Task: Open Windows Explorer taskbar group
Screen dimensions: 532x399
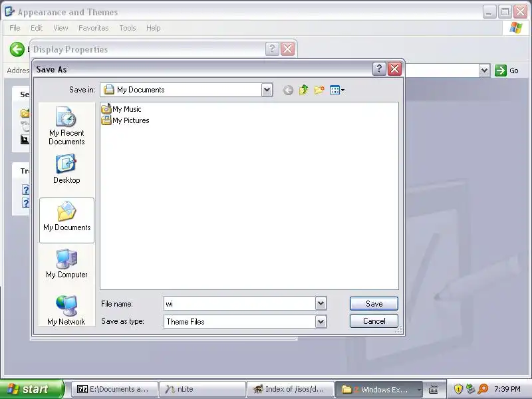Action: click(378, 389)
